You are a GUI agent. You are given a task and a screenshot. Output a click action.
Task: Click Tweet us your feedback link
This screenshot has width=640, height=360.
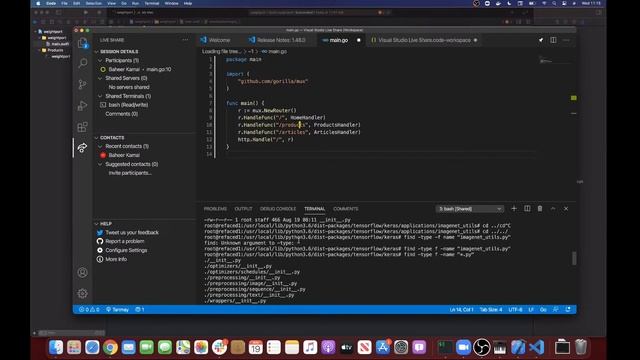click(132, 233)
